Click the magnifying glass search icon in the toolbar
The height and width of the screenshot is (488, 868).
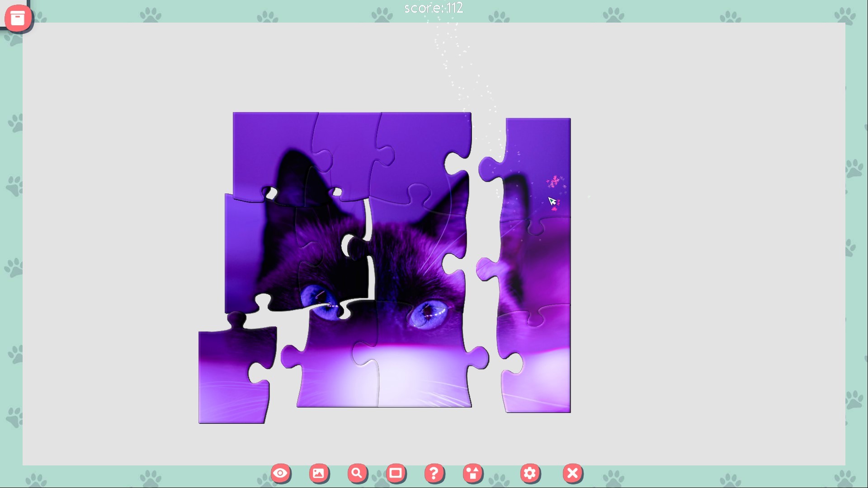tap(357, 473)
